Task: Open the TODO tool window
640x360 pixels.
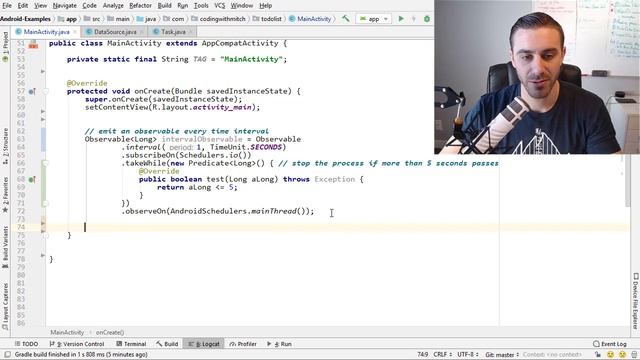Action: point(26,344)
